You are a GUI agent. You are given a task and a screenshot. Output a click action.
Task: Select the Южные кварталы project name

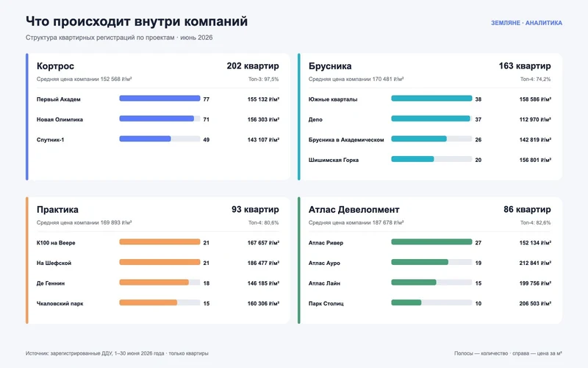coord(333,99)
